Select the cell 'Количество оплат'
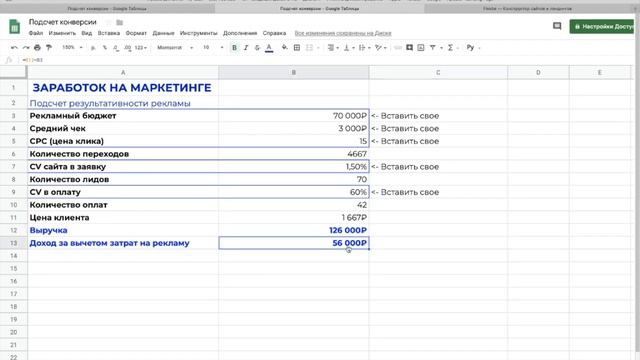The height and width of the screenshot is (360, 640). pos(123,205)
